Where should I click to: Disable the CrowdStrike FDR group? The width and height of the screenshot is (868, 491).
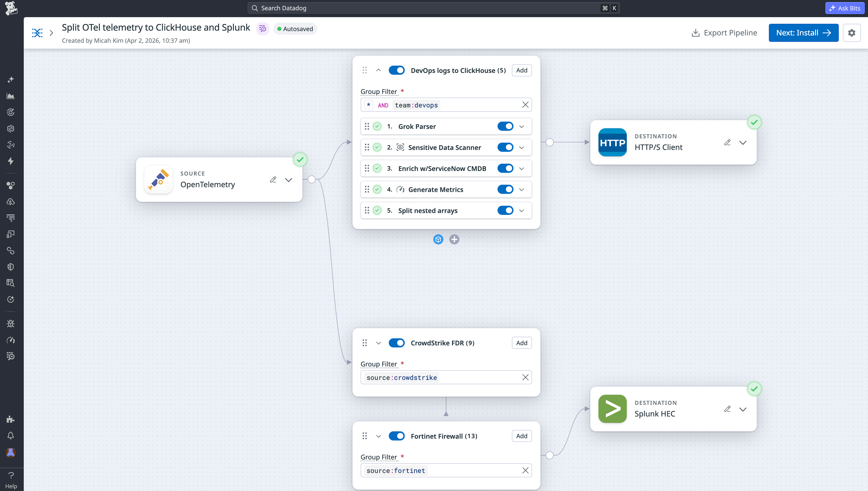click(397, 343)
